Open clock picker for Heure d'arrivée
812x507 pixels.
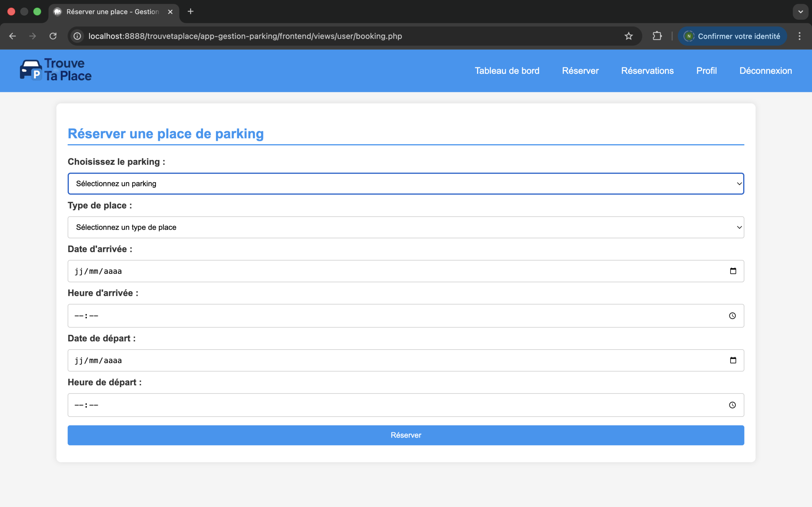point(732,316)
